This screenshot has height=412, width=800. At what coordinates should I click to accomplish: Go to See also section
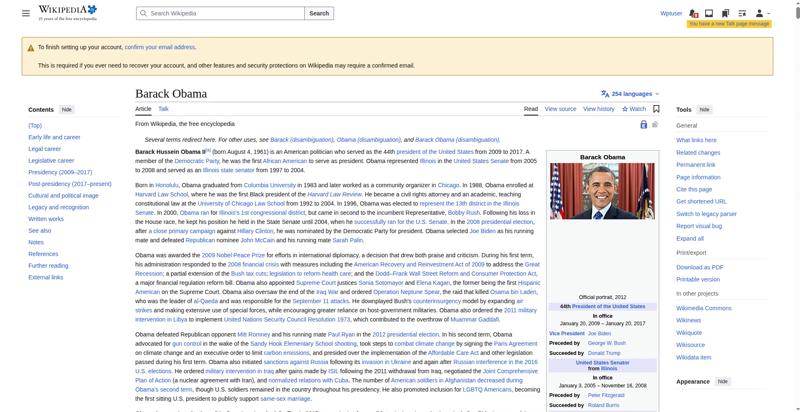40,231
